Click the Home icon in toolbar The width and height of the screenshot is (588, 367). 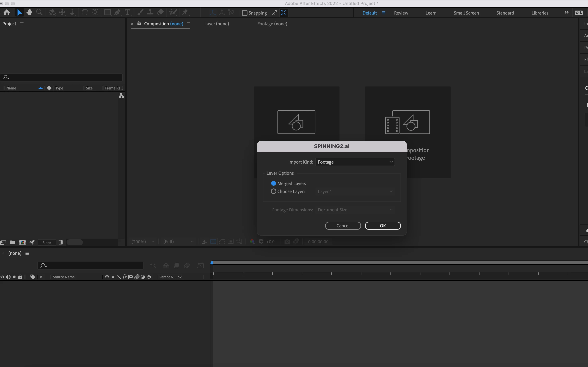[7, 12]
